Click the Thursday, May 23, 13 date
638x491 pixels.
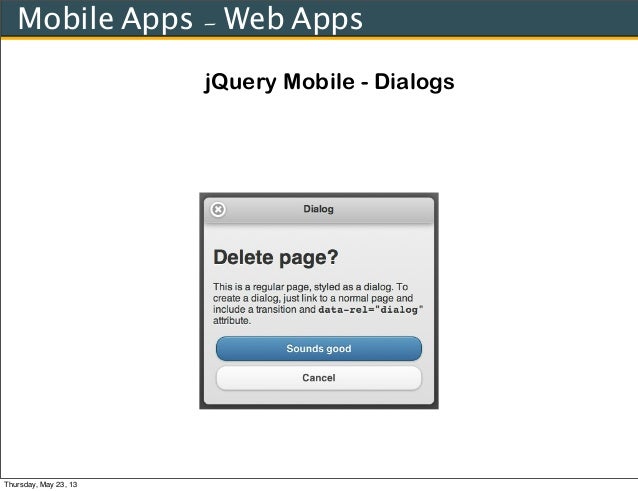[x=40, y=484]
